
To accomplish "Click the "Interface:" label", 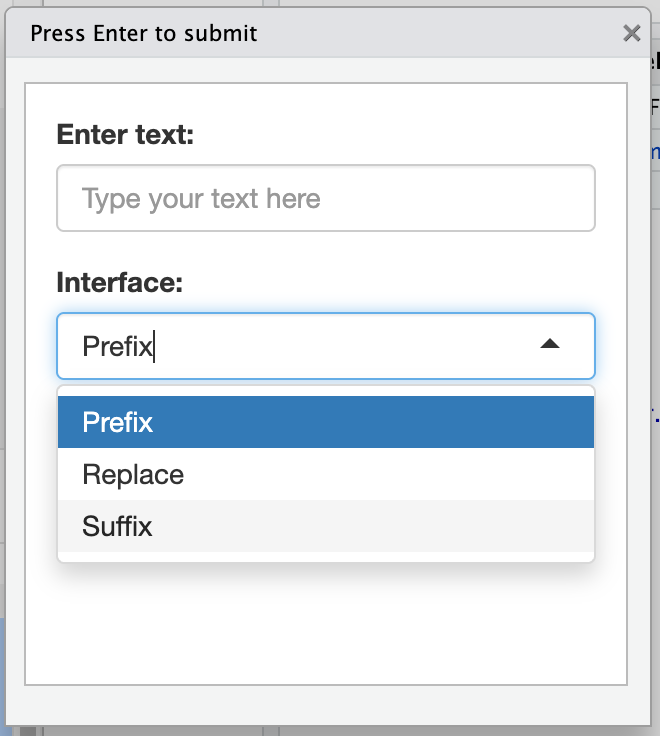I will 120,282.
